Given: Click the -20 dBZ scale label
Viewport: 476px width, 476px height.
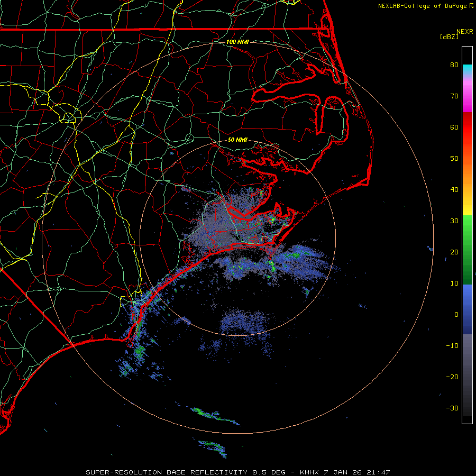Looking at the screenshot, I should pyautogui.click(x=452, y=377).
